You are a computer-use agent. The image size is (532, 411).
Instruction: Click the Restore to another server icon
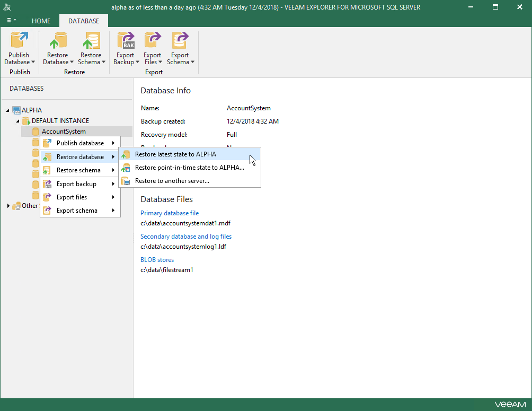[x=126, y=181]
